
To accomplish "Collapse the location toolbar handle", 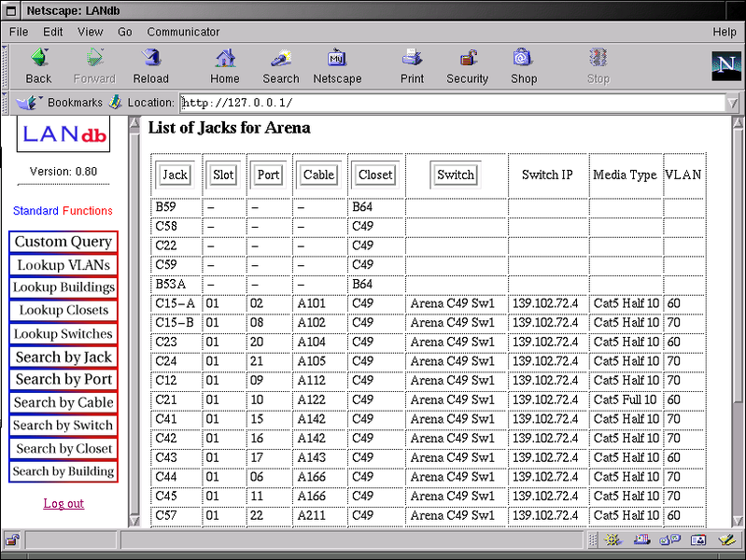I will (5, 103).
